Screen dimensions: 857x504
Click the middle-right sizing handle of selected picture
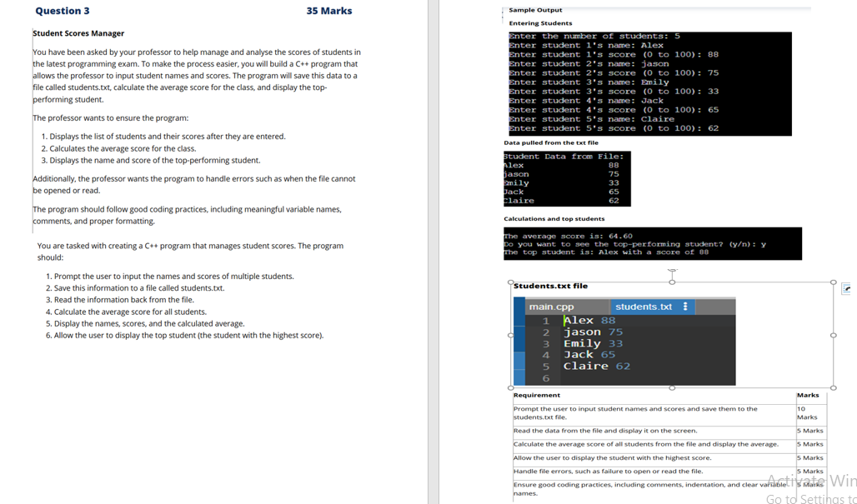833,335
